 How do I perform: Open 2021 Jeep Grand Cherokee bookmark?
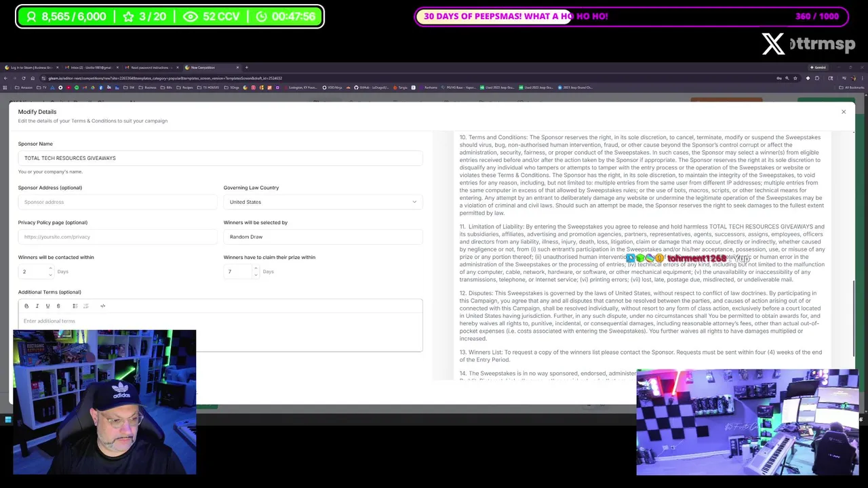[x=576, y=87]
